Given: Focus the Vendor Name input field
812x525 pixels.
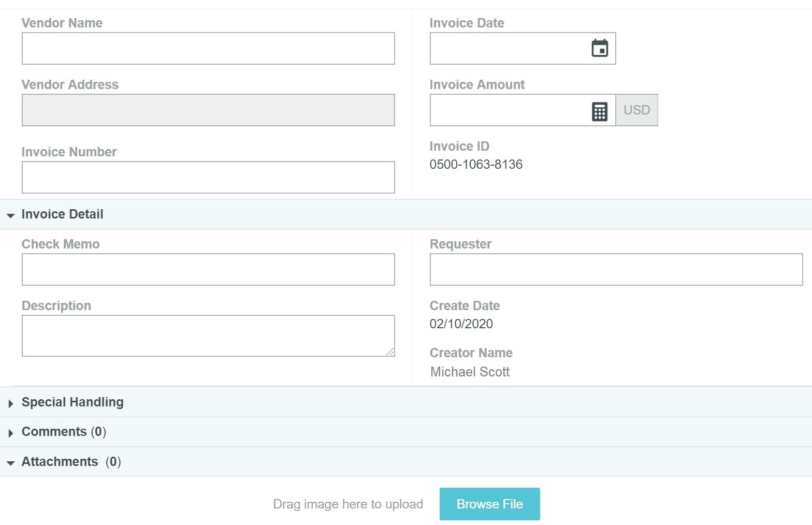Looking at the screenshot, I should pyautogui.click(x=208, y=49).
